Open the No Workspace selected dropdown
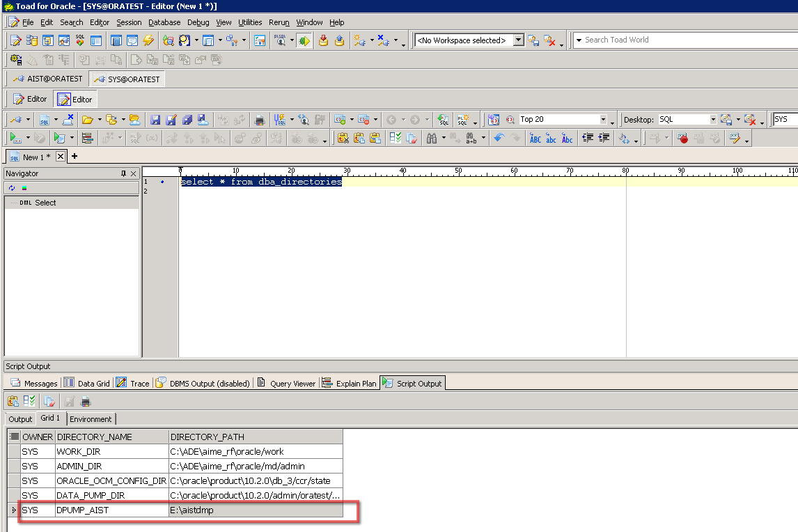 pos(518,40)
